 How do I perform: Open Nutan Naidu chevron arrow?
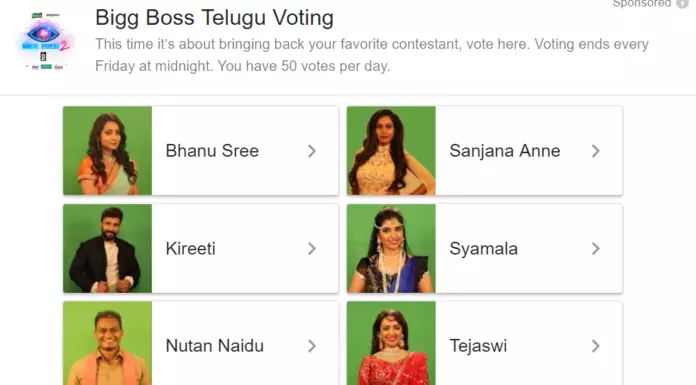point(312,346)
